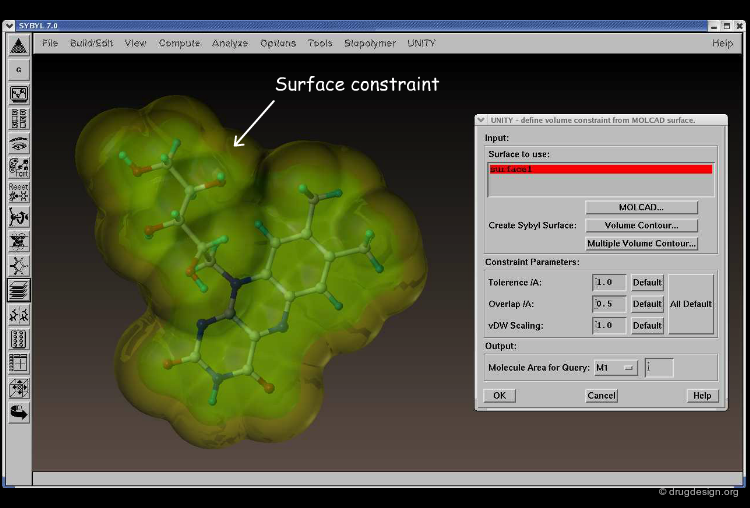Click the color palette font icon
This screenshot has height=508, width=750.
coord(19,168)
